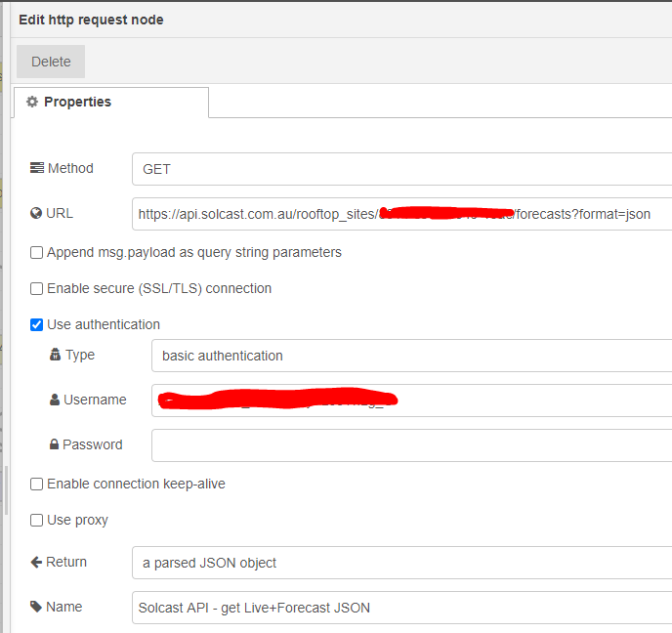Click the globe icon beside URL

pyautogui.click(x=37, y=213)
